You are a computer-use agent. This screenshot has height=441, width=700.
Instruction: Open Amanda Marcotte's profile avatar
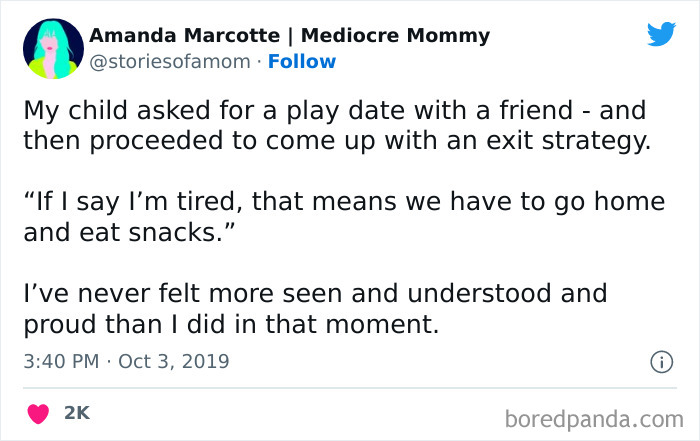point(48,48)
